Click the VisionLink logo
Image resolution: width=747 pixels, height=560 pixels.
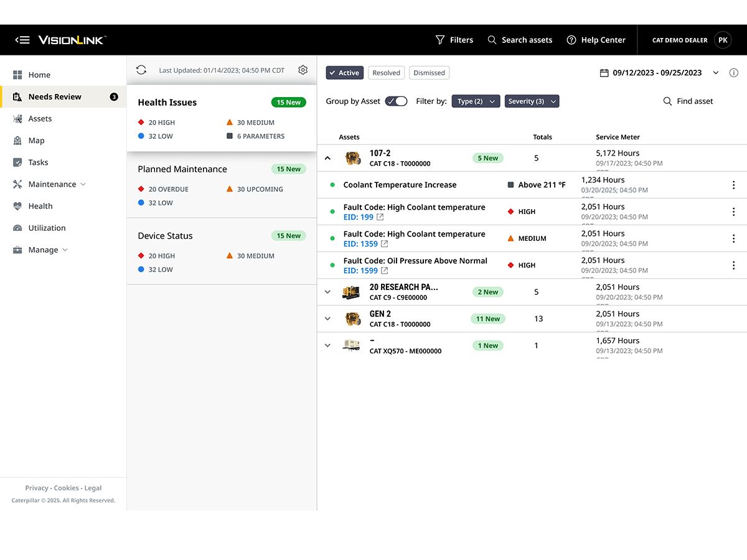(72, 40)
